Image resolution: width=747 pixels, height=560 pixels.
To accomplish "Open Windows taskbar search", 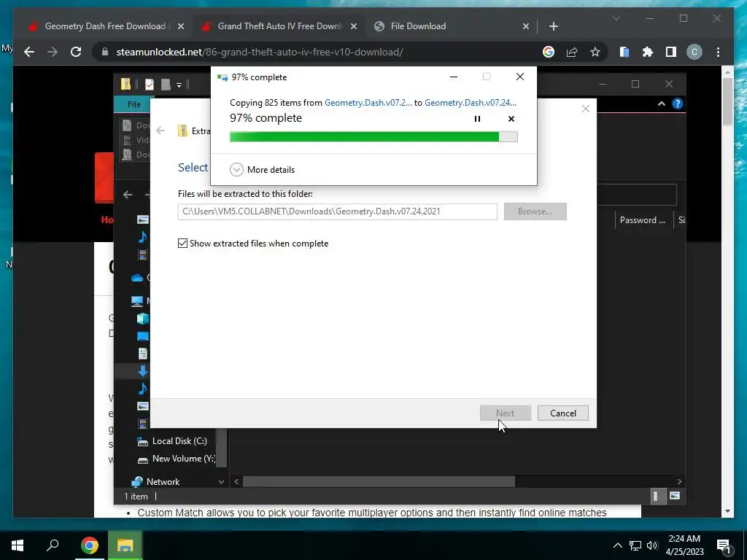I will coord(53,545).
